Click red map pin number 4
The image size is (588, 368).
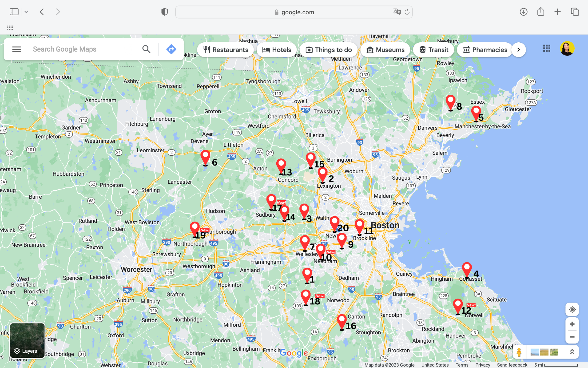click(467, 270)
